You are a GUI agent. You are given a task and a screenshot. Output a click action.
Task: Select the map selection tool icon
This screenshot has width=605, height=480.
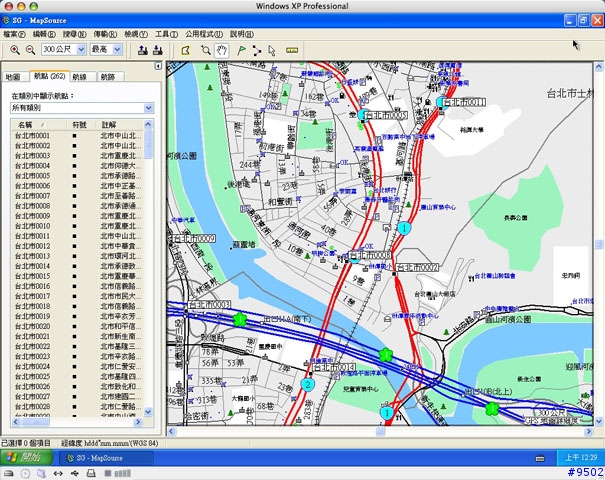(186, 51)
